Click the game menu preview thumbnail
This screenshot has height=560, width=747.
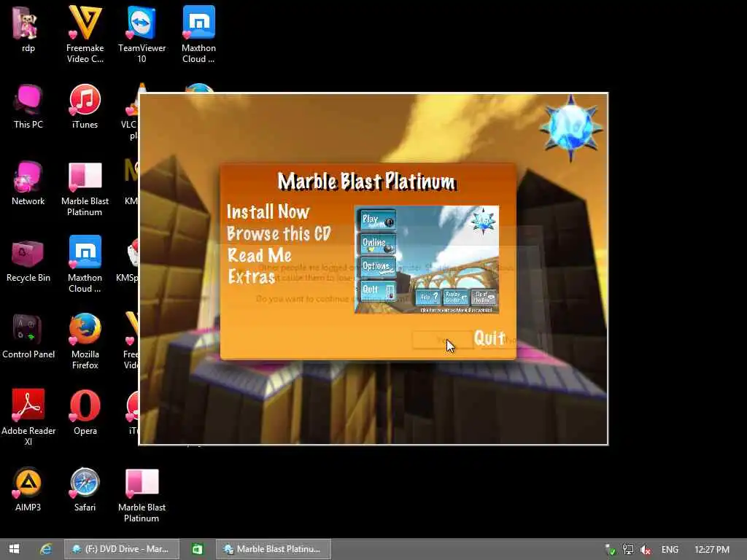coord(426,260)
